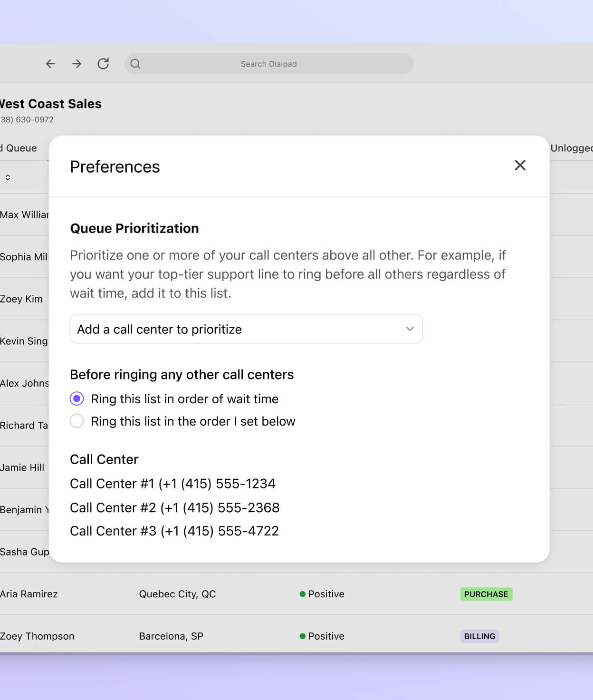The height and width of the screenshot is (700, 593).
Task: Click the browser forward arrow
Action: pyautogui.click(x=77, y=63)
